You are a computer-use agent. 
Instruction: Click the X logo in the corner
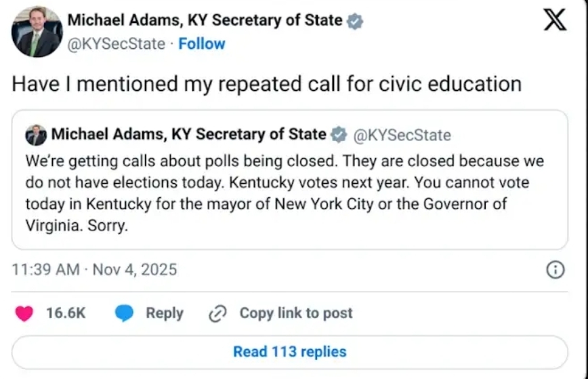(x=555, y=20)
